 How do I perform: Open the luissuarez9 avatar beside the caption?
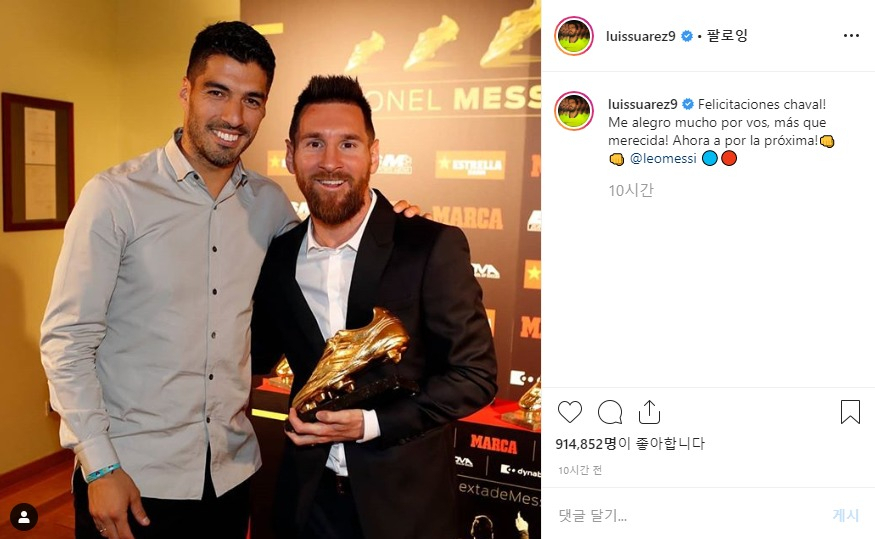click(x=574, y=110)
